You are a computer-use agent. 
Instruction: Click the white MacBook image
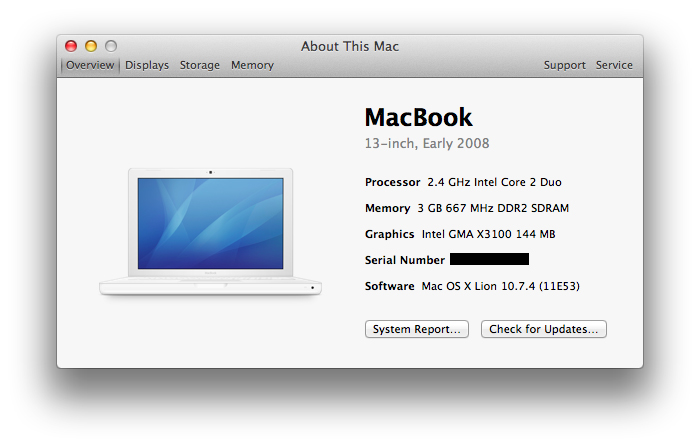coord(210,231)
